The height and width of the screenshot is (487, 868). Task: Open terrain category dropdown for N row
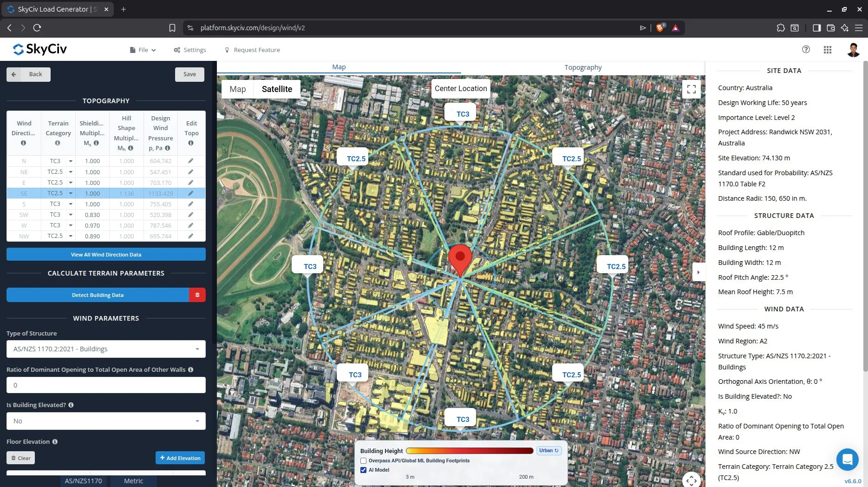point(71,161)
